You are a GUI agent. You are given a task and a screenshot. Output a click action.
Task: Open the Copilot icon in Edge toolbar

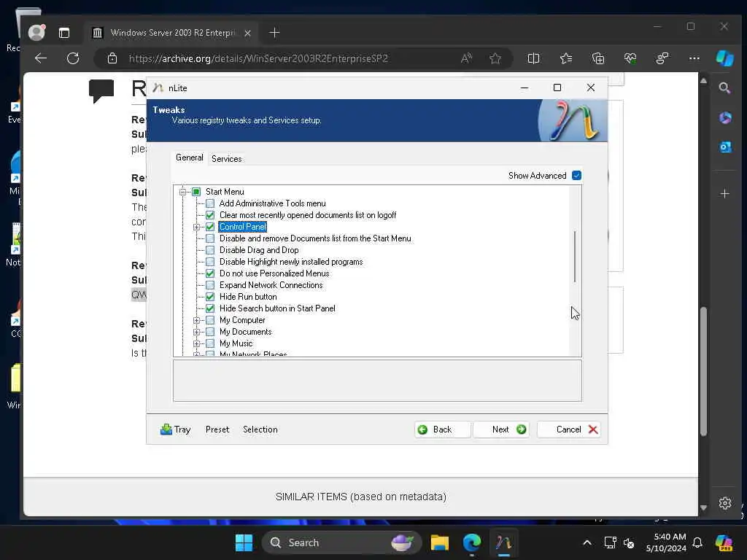(724, 58)
